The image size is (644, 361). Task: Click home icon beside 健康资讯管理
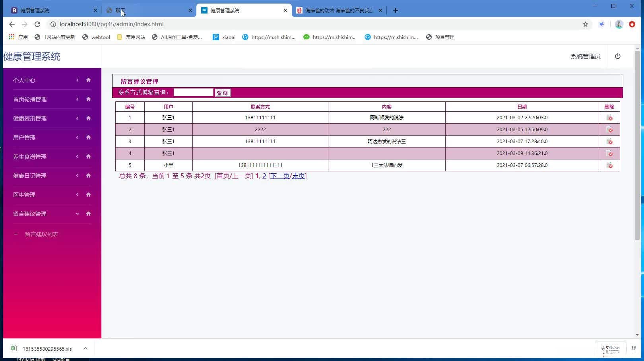click(88, 118)
